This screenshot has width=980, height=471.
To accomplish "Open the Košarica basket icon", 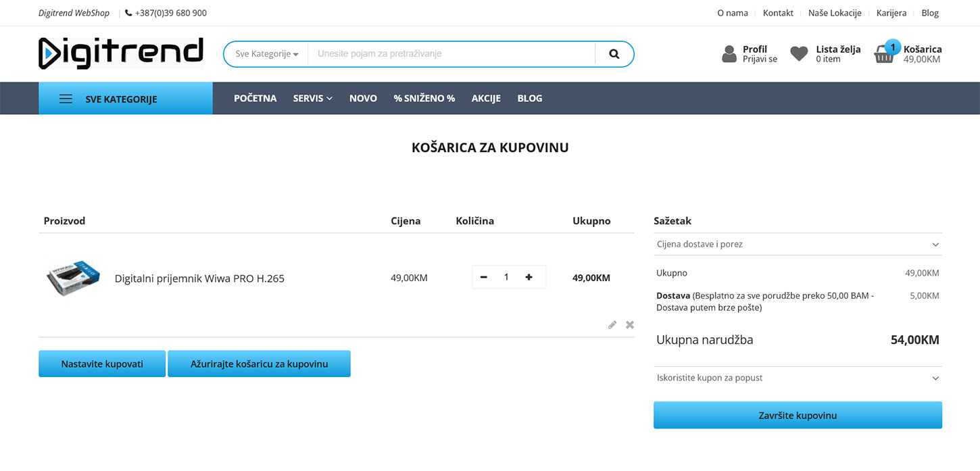I will click(884, 54).
